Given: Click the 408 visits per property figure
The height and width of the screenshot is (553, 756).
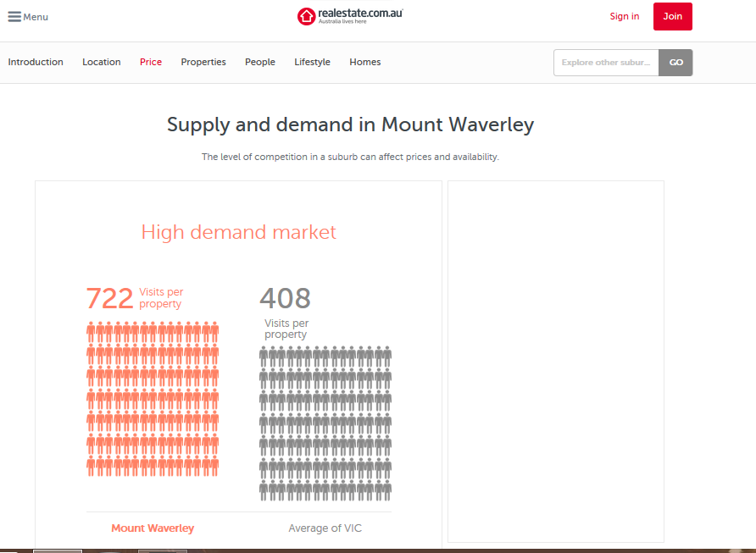Looking at the screenshot, I should pyautogui.click(x=285, y=298).
